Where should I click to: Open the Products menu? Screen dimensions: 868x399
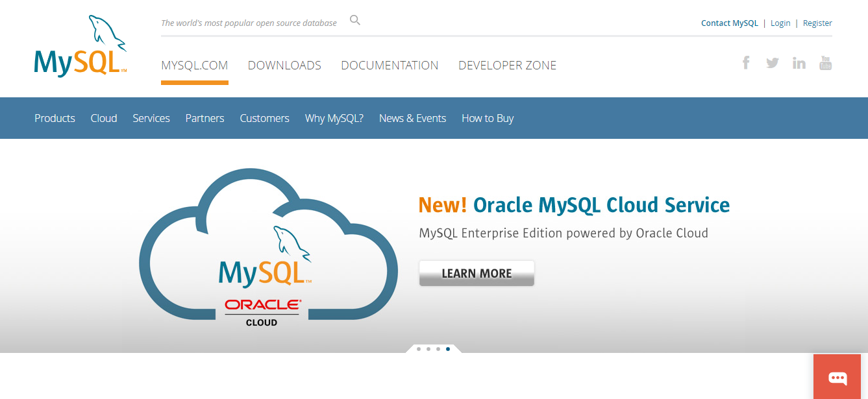[x=55, y=118]
